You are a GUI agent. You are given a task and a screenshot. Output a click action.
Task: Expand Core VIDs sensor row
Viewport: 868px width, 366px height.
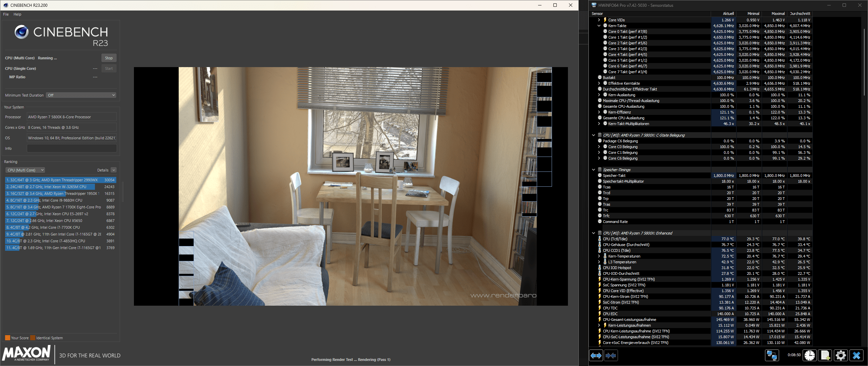[599, 20]
